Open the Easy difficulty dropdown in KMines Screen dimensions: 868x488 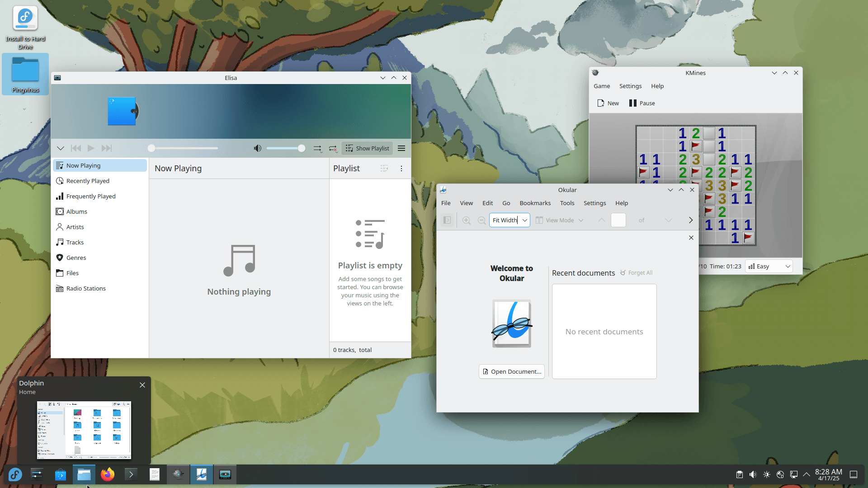tap(769, 266)
